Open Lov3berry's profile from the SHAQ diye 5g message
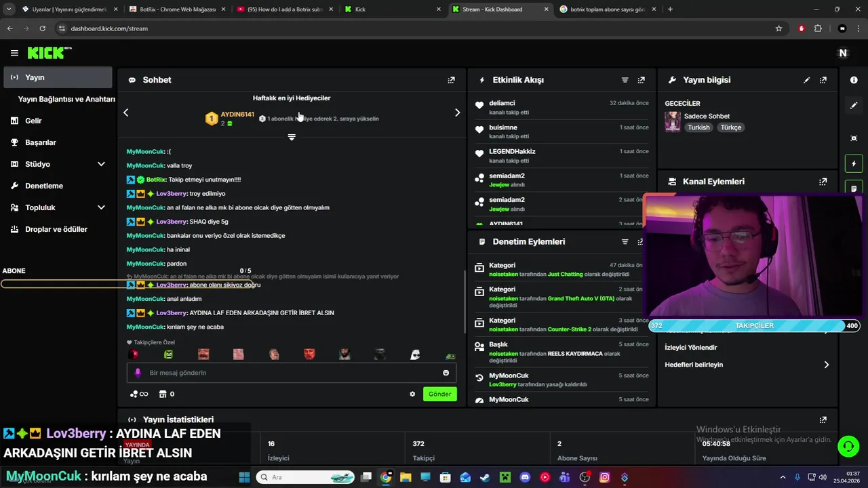868x488 pixels. point(172,222)
